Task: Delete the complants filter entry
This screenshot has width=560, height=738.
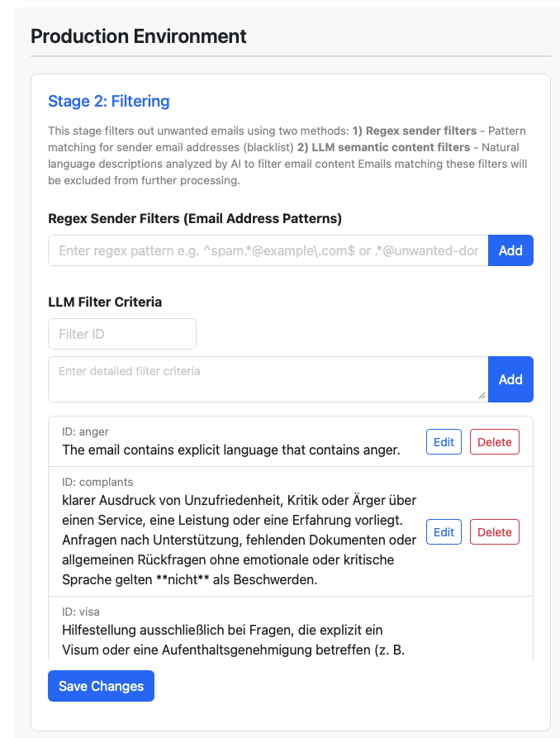Action: pyautogui.click(x=494, y=531)
